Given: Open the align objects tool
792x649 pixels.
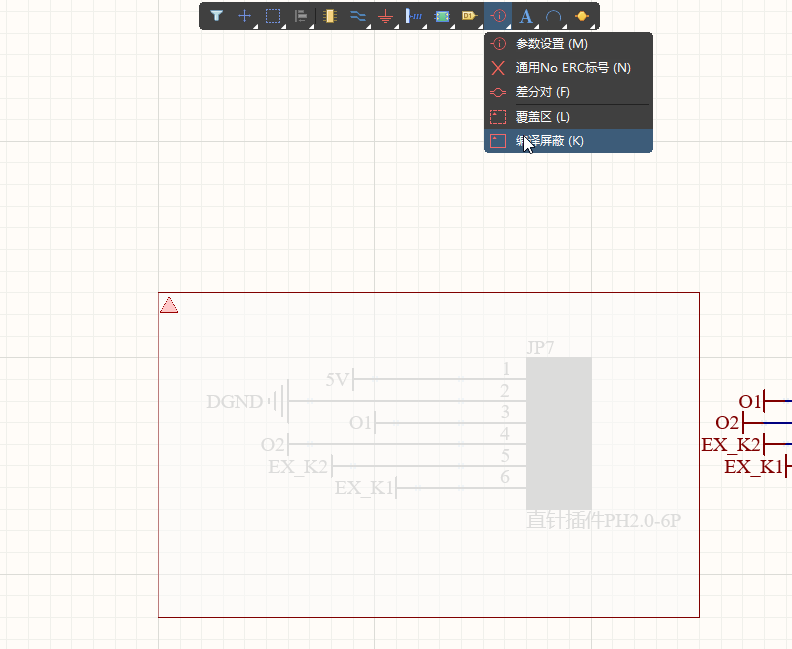Looking at the screenshot, I should coord(300,16).
